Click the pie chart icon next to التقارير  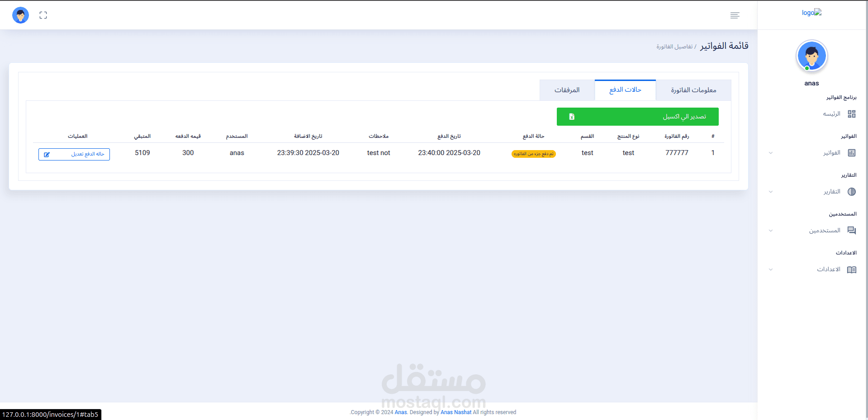pos(852,192)
